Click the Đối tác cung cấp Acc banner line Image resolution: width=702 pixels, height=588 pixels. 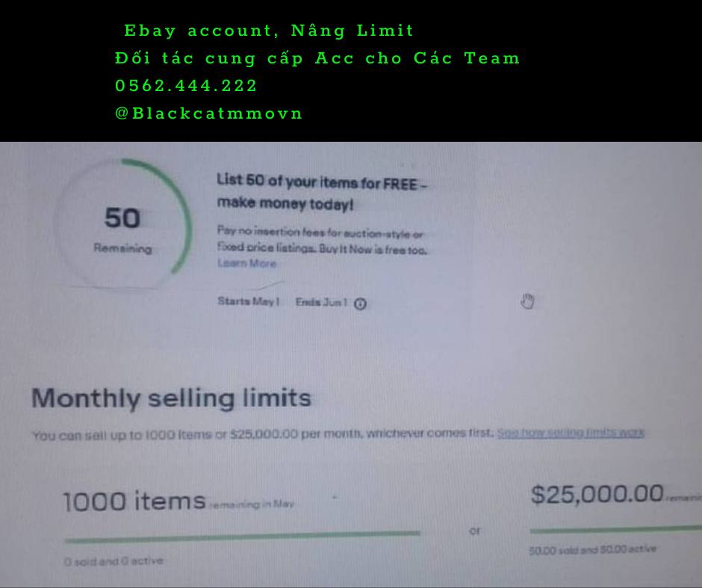317,58
